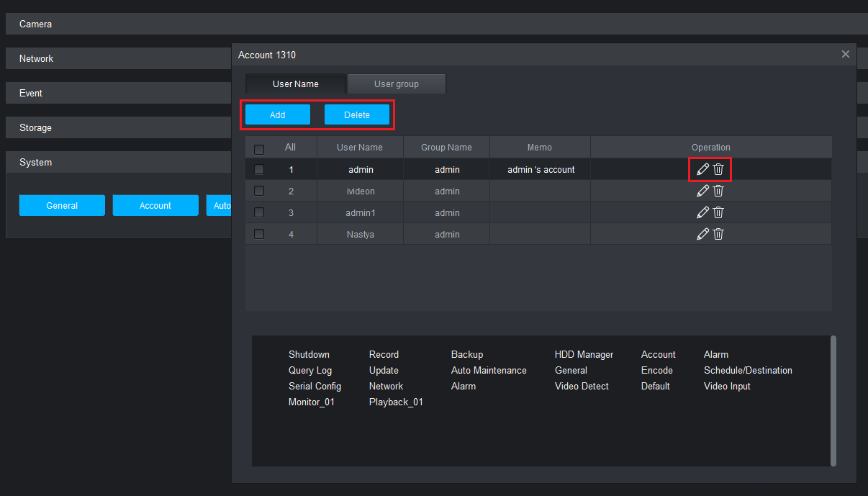Edit the Nastya user with the pencil icon
868x496 pixels.
(x=703, y=234)
